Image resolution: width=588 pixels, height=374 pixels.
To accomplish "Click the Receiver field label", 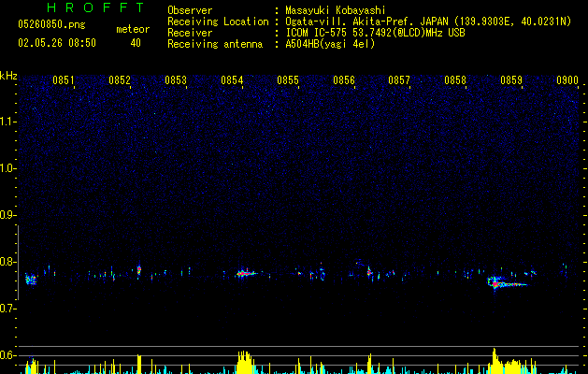I will point(190,33).
